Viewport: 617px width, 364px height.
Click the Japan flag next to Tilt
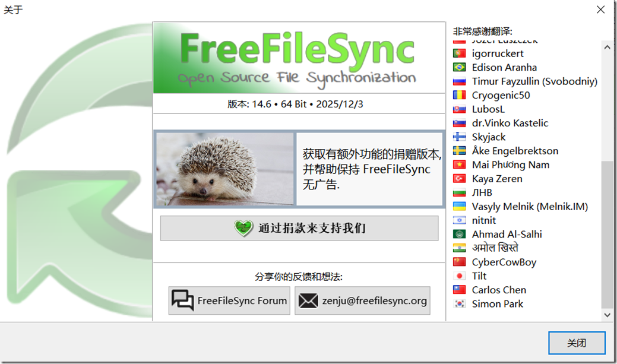pyautogui.click(x=459, y=276)
